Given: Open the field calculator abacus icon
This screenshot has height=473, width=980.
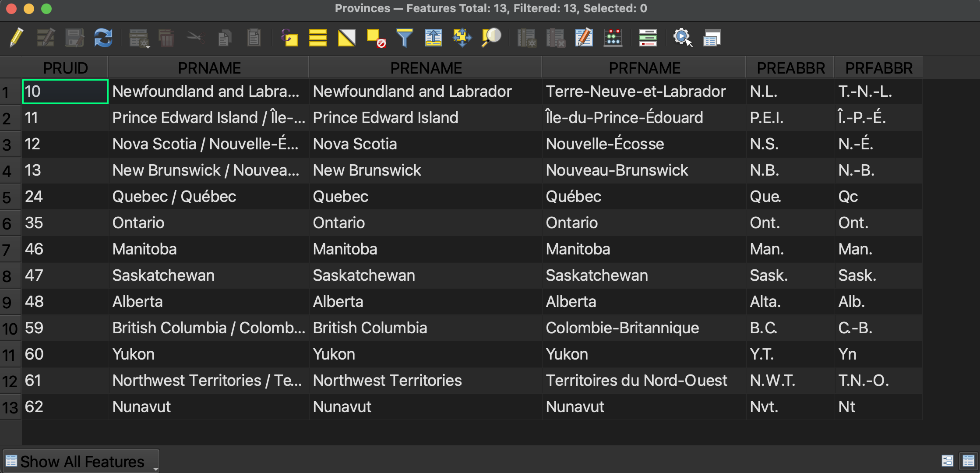Looking at the screenshot, I should click(613, 38).
